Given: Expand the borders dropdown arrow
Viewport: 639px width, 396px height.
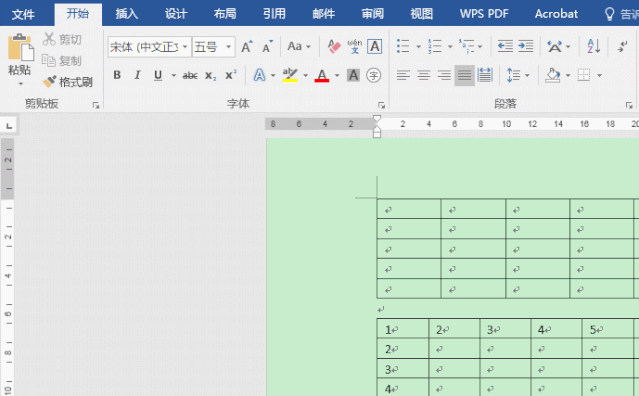Looking at the screenshot, I should coord(599,75).
